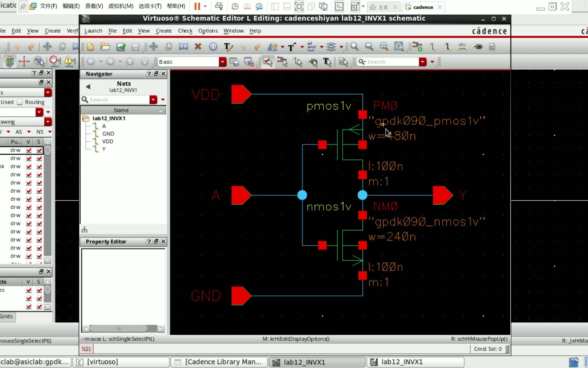
Task: Select net VDD in Navigator tree
Action: 108,141
